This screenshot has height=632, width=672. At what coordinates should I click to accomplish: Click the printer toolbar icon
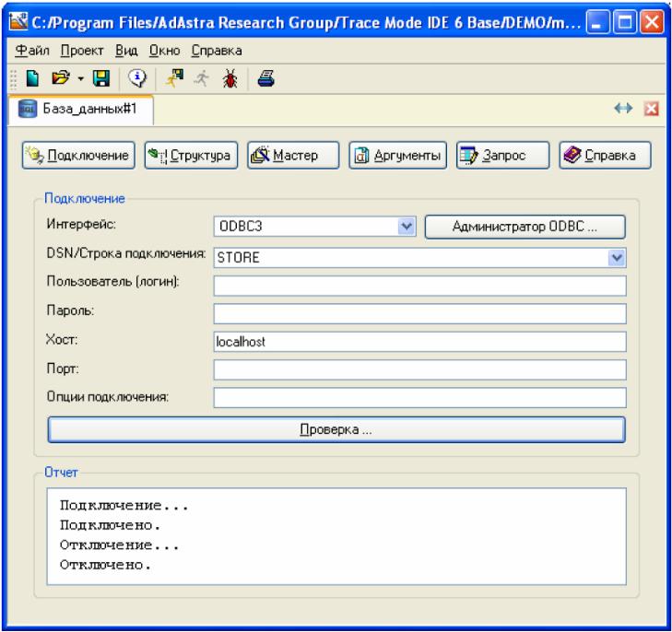coord(266,78)
